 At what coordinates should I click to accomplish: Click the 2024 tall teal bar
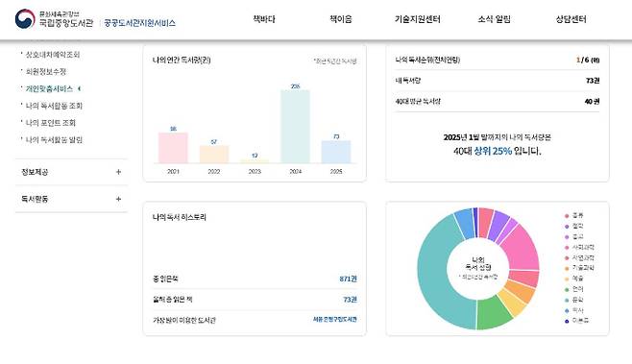coord(296,127)
